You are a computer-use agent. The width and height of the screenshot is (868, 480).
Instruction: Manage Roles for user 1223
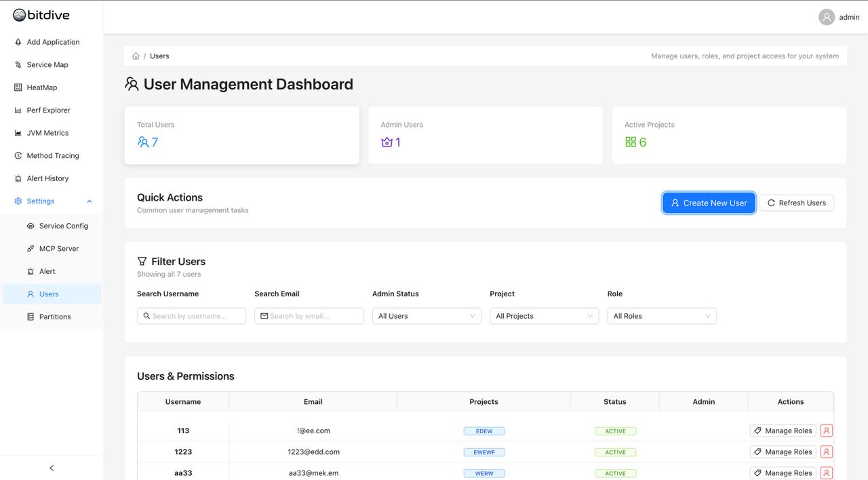click(x=783, y=452)
